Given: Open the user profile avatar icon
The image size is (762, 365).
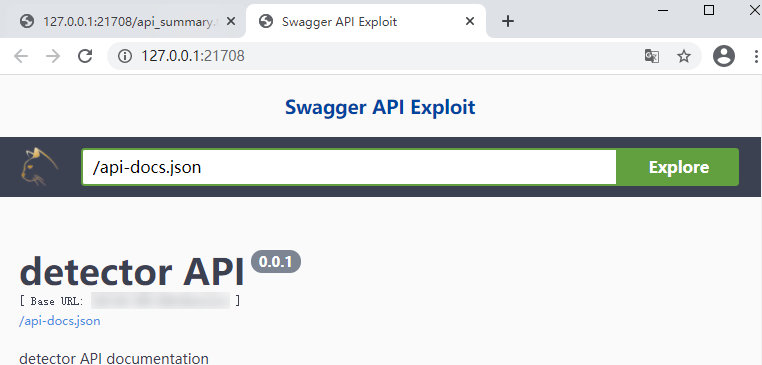Looking at the screenshot, I should click(724, 56).
